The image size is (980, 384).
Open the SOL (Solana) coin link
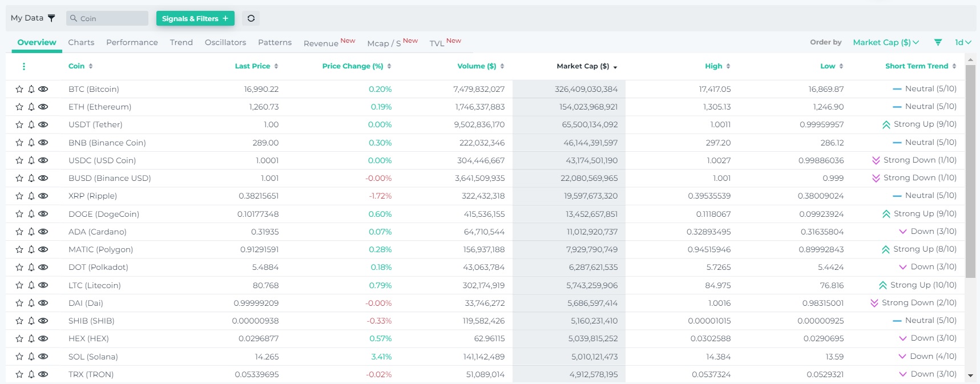pos(93,357)
